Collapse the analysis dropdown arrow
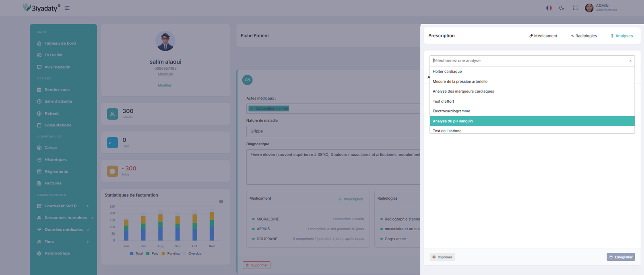The image size is (644, 275). click(x=630, y=61)
